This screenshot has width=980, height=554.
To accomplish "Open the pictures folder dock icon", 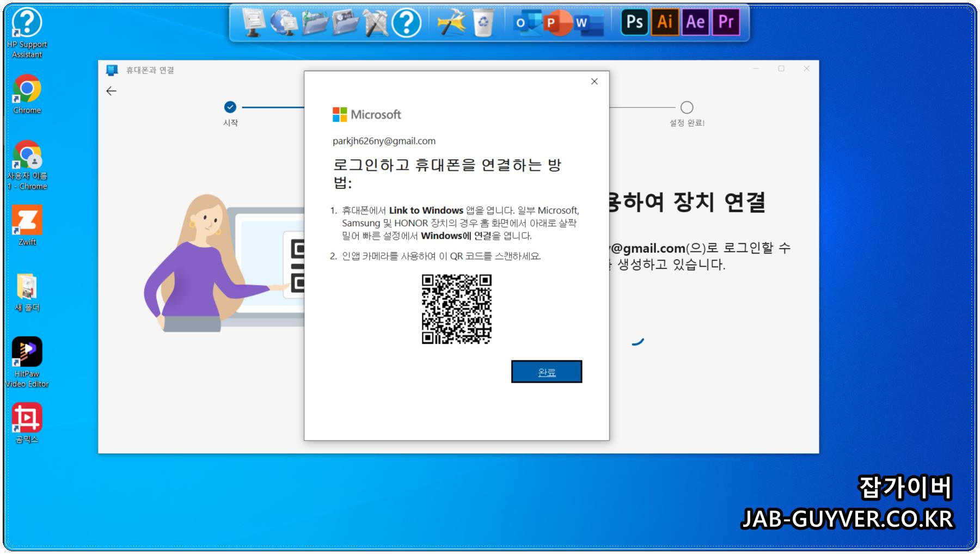I will (x=345, y=23).
